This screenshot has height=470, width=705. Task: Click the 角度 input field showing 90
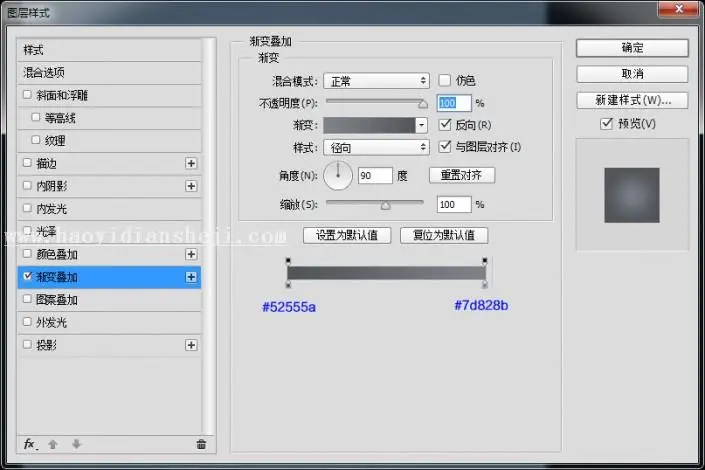click(375, 175)
